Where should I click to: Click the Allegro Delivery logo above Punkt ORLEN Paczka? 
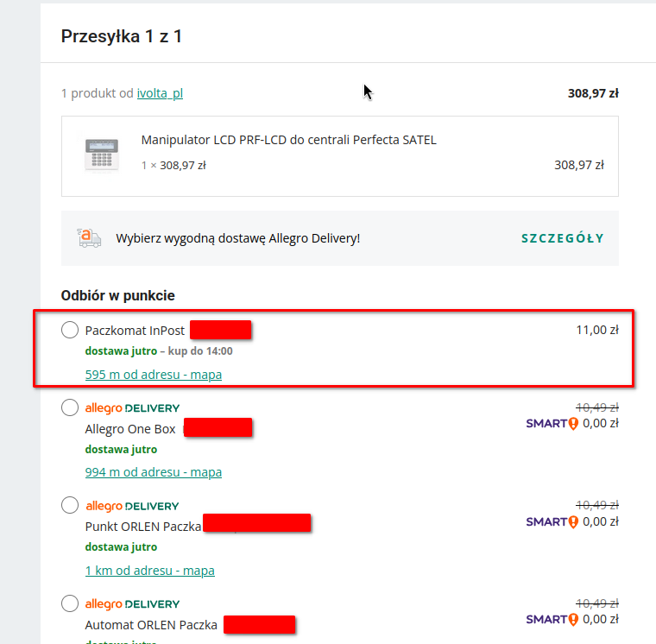(x=132, y=506)
